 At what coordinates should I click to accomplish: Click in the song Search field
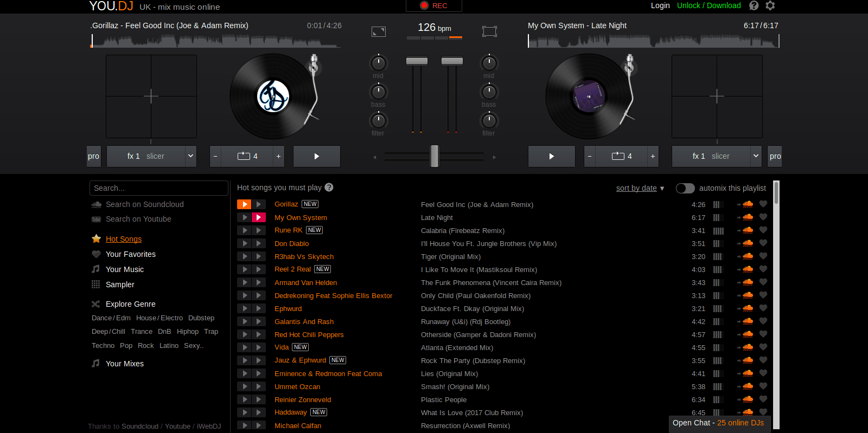coord(159,188)
